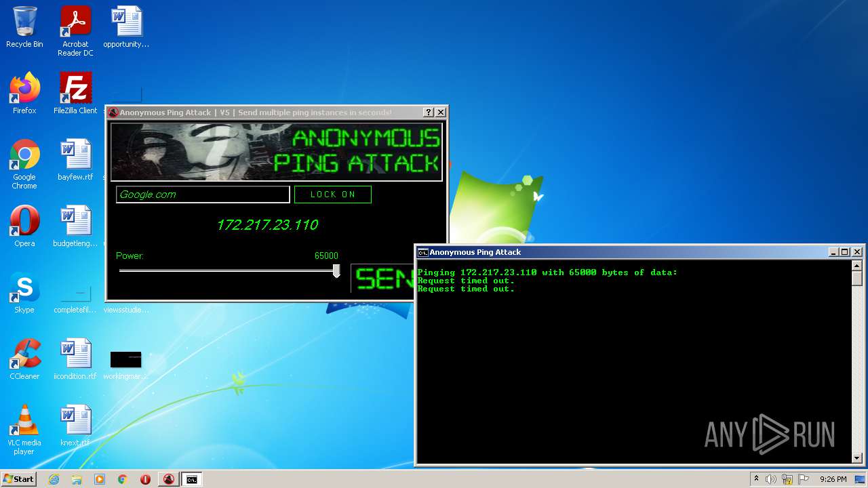
Task: Select the budgetleng... document icon
Action: [75, 226]
